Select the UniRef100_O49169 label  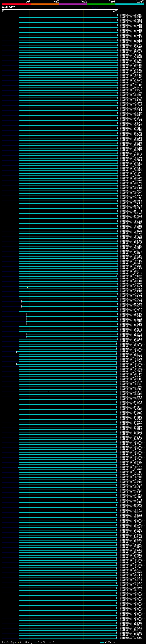pyautogui.click(x=131, y=58)
